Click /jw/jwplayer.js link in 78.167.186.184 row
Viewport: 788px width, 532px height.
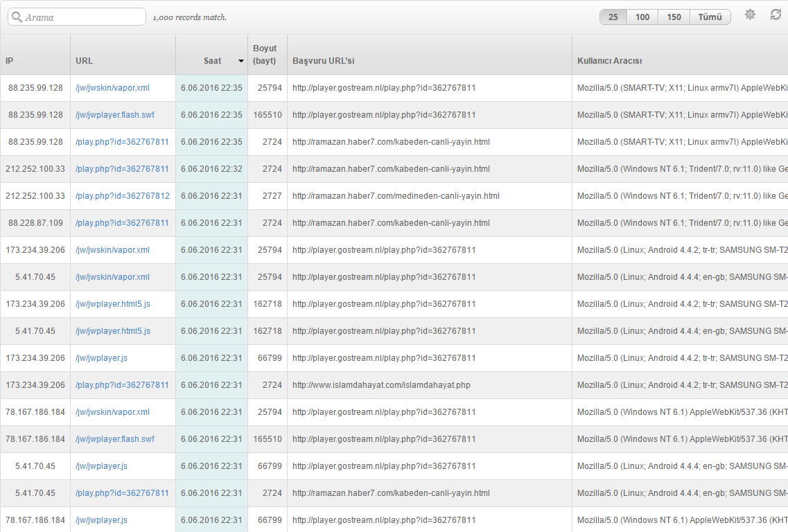click(x=101, y=520)
